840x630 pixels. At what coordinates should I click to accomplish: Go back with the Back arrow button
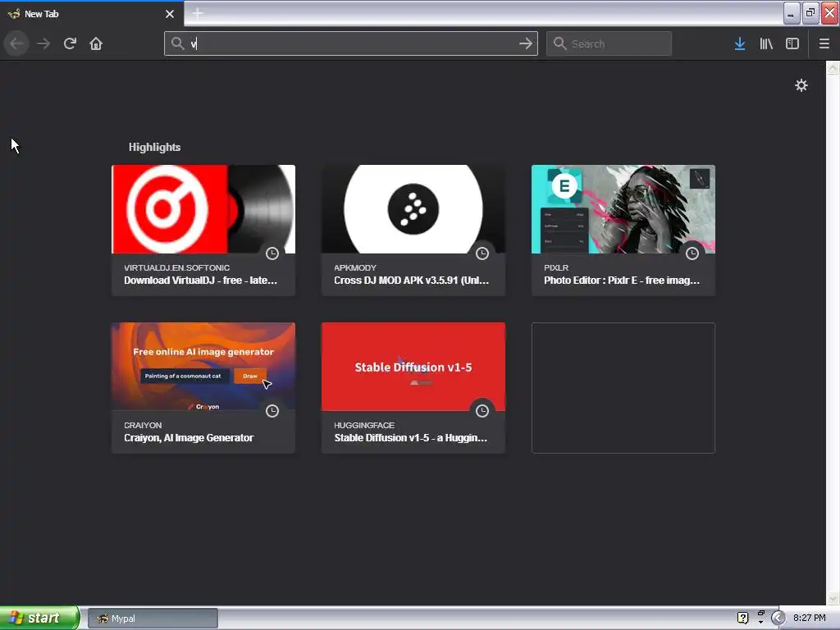tap(16, 43)
